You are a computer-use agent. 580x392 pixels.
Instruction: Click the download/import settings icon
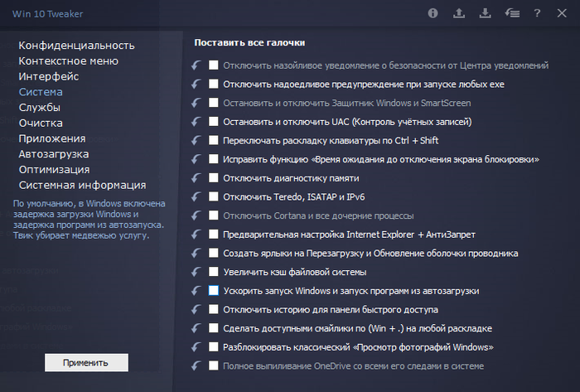point(486,13)
